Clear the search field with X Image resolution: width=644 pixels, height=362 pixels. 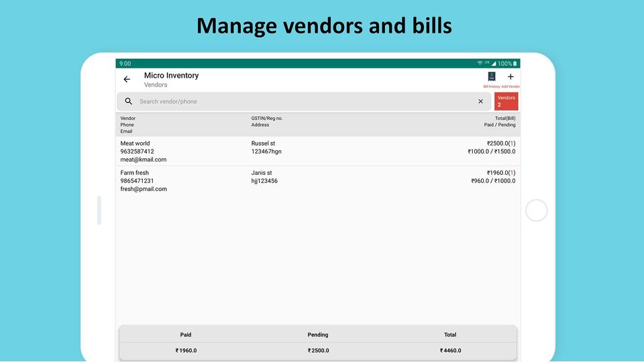point(480,101)
